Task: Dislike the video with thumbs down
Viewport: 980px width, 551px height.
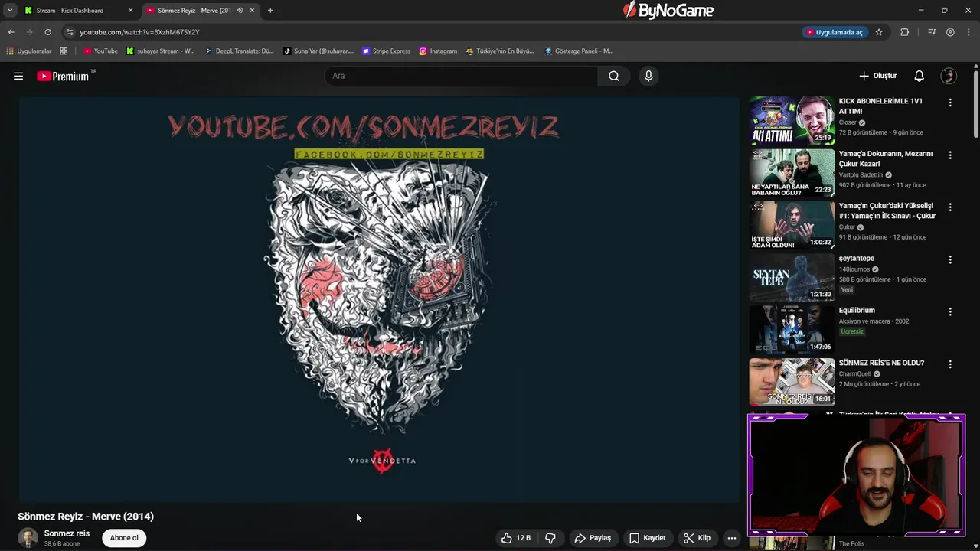Action: [550, 538]
